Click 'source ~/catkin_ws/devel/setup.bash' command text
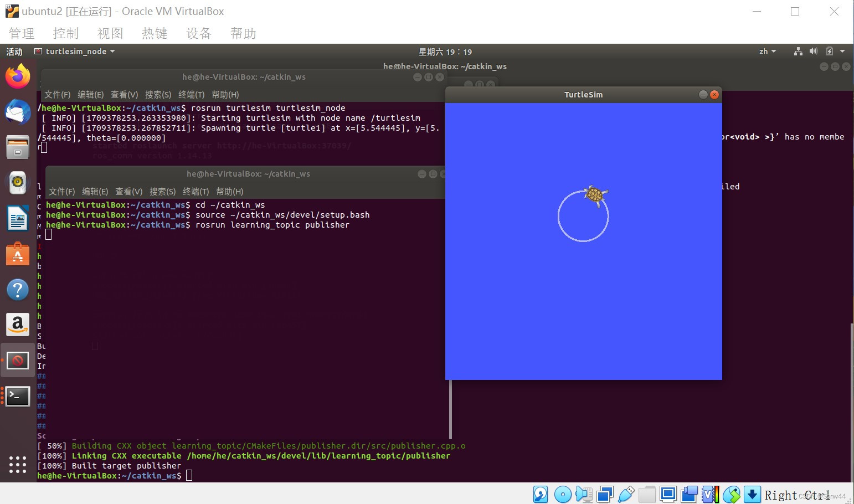The height and width of the screenshot is (504, 854). click(282, 215)
